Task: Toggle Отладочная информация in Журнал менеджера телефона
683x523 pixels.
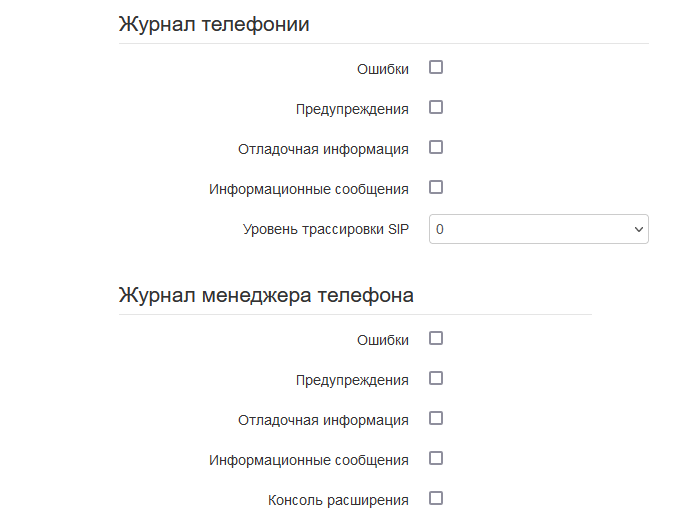Action: 436,419
